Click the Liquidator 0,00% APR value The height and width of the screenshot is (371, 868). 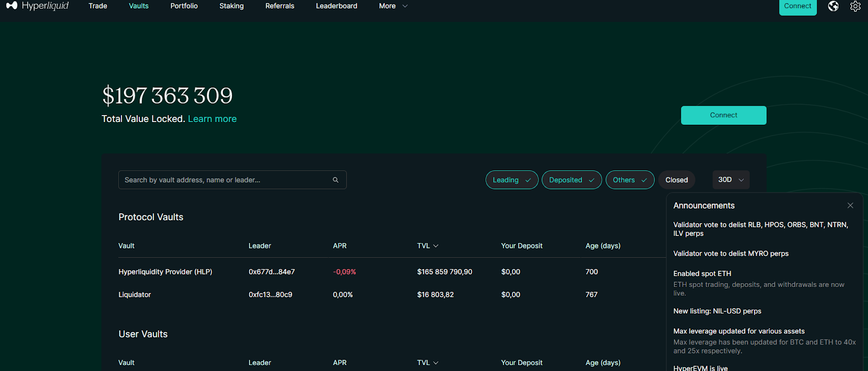point(343,295)
